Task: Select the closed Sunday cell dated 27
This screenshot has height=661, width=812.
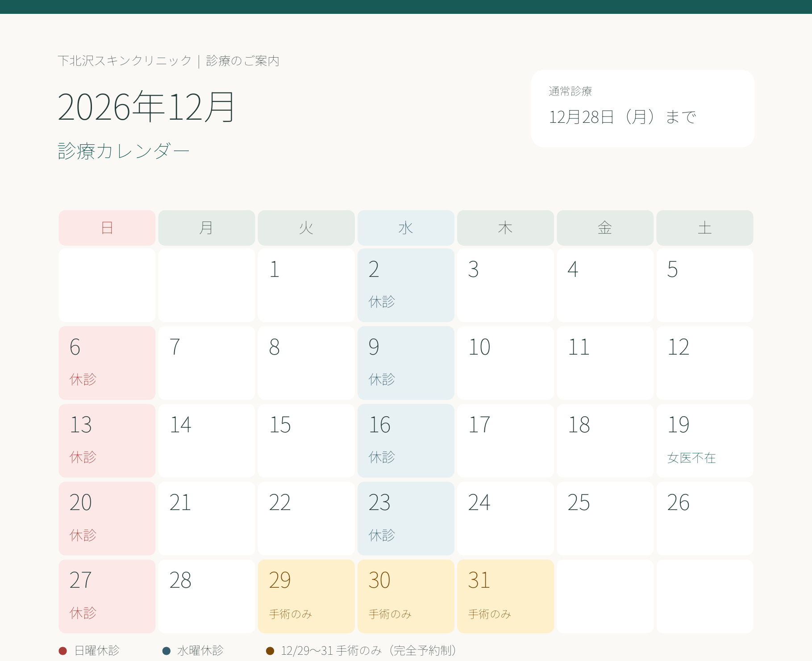Action: [x=107, y=596]
